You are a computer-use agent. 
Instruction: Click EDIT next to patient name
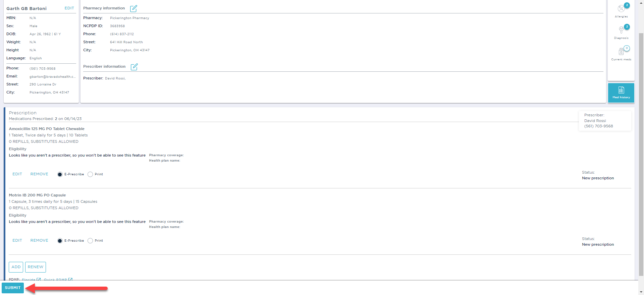point(69,8)
